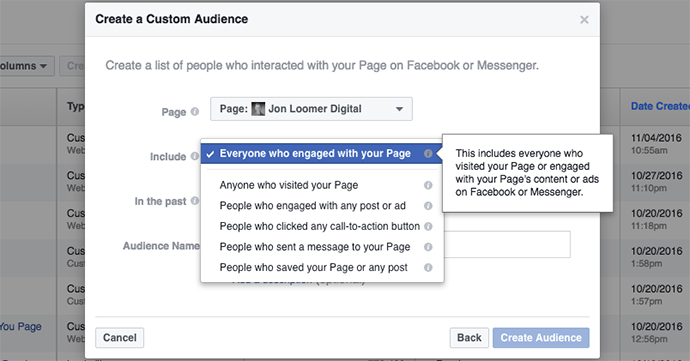Click the Jon Loomer Digital page thumbnail
The image size is (690, 361).
click(x=258, y=109)
